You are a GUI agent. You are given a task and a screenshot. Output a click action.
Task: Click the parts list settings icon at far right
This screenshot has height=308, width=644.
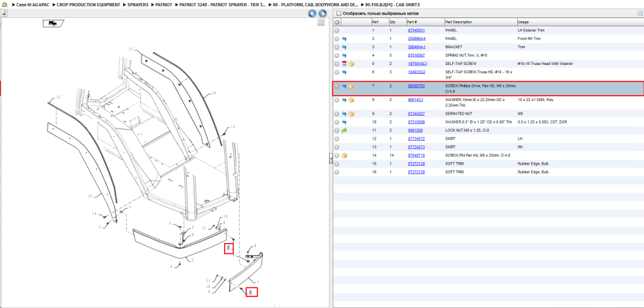pyautogui.click(x=639, y=14)
